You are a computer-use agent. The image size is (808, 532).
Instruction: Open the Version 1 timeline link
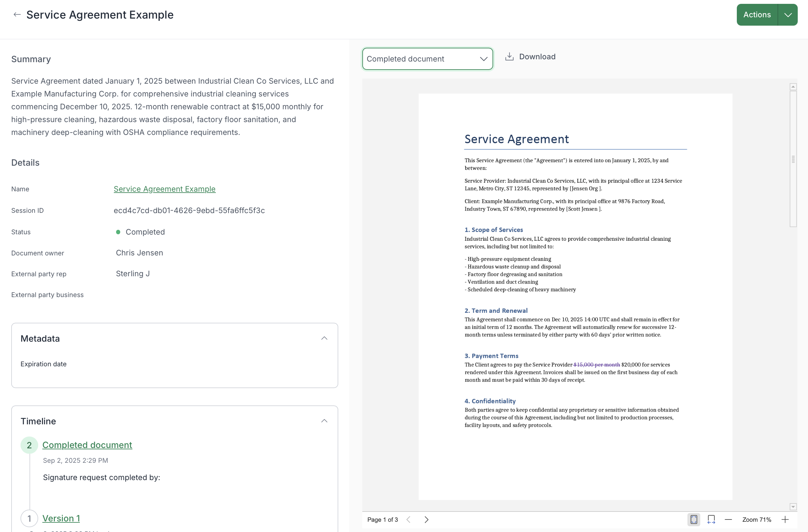(61, 519)
